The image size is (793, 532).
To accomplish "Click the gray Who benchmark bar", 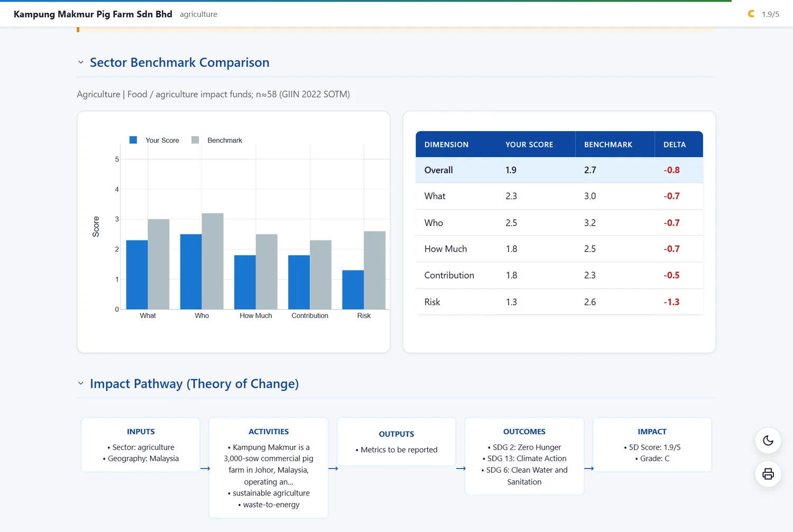I will [213, 261].
